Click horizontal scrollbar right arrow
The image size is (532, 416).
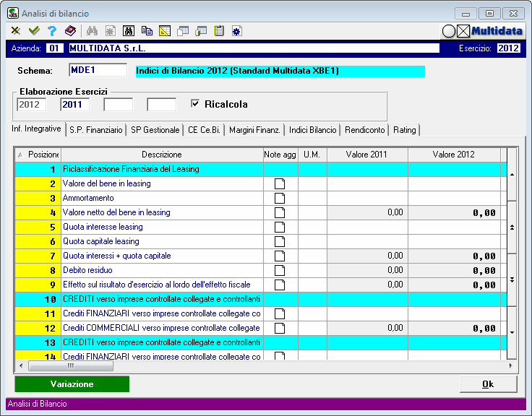[x=510, y=365]
